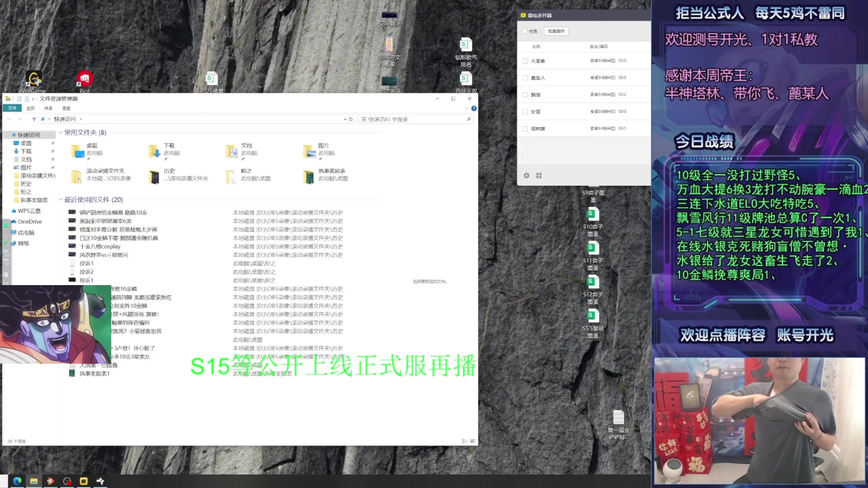Tick the checkbox for 女哥

pyautogui.click(x=525, y=112)
